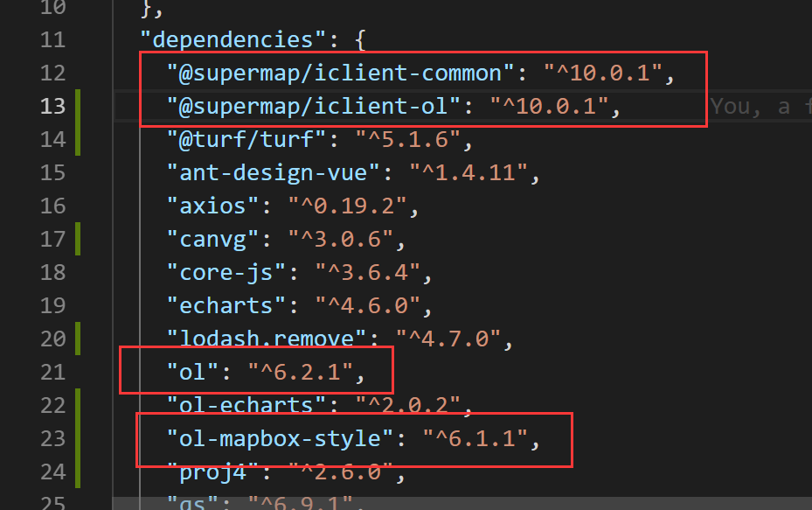812x510 pixels.
Task: Select the "@supermap/iclient-ol" package name
Action: click(x=313, y=106)
